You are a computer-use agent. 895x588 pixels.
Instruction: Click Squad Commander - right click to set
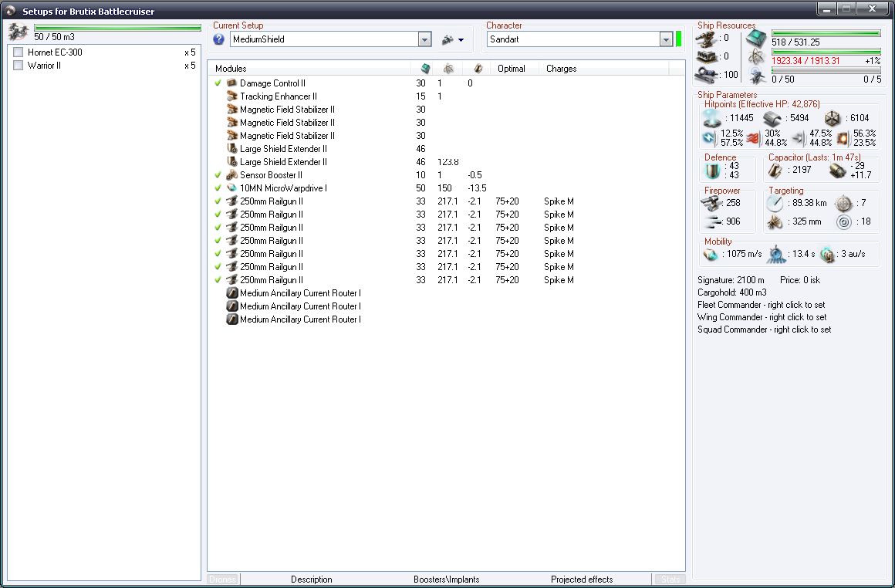click(765, 330)
